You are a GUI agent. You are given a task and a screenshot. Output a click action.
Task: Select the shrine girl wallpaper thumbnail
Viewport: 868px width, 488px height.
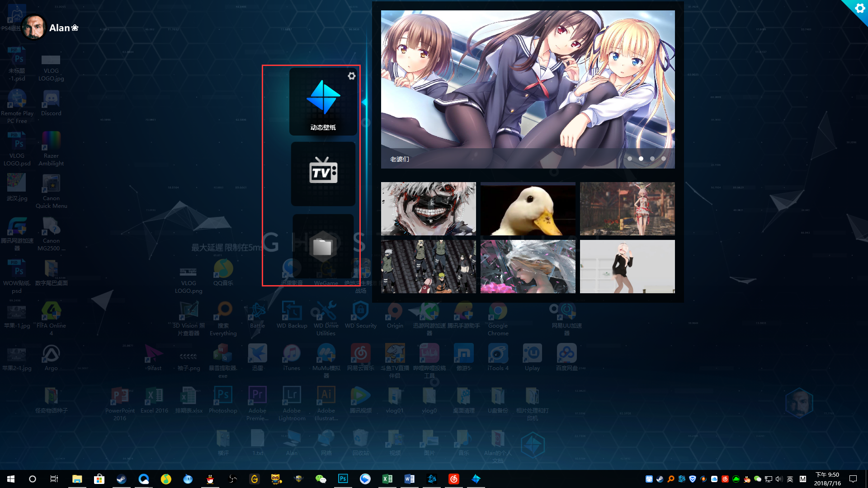(x=627, y=209)
